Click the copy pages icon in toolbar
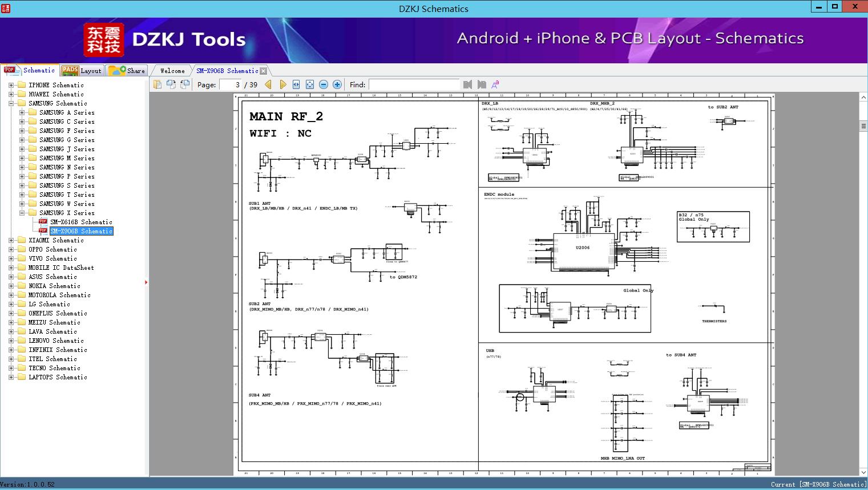Image resolution: width=868 pixels, height=490 pixels. (x=158, y=84)
